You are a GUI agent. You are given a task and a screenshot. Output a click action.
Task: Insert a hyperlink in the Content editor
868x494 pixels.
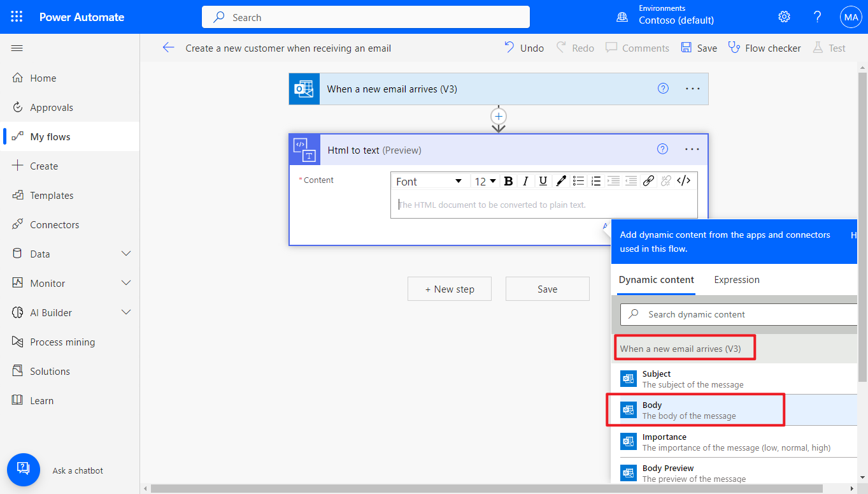point(648,181)
